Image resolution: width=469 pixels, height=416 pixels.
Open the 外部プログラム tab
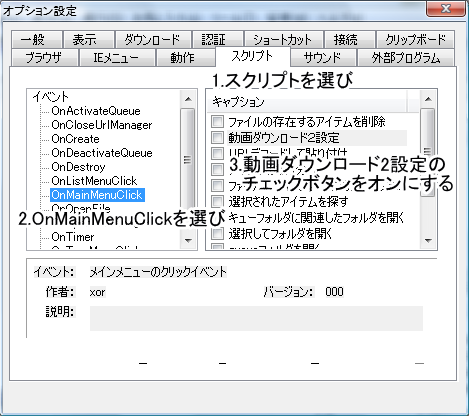tap(406, 58)
